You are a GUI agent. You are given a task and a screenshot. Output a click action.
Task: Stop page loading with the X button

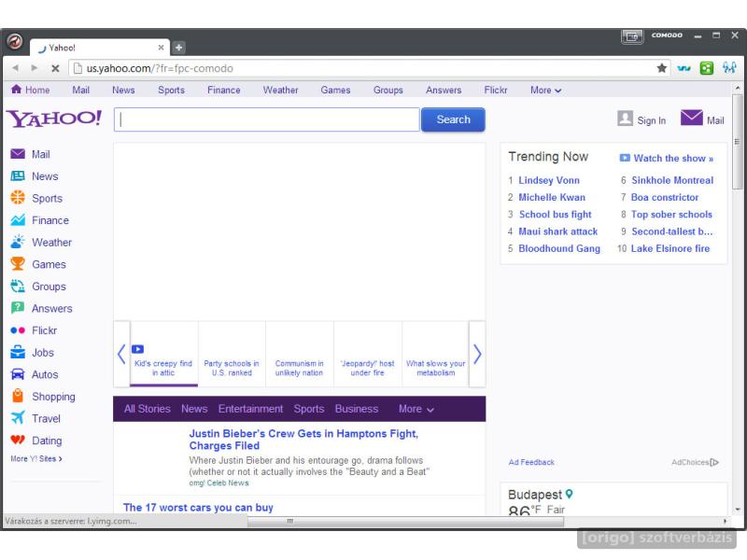[55, 68]
